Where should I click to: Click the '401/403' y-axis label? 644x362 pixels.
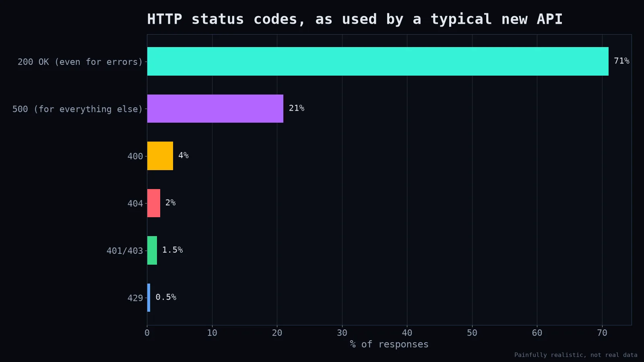125,251
